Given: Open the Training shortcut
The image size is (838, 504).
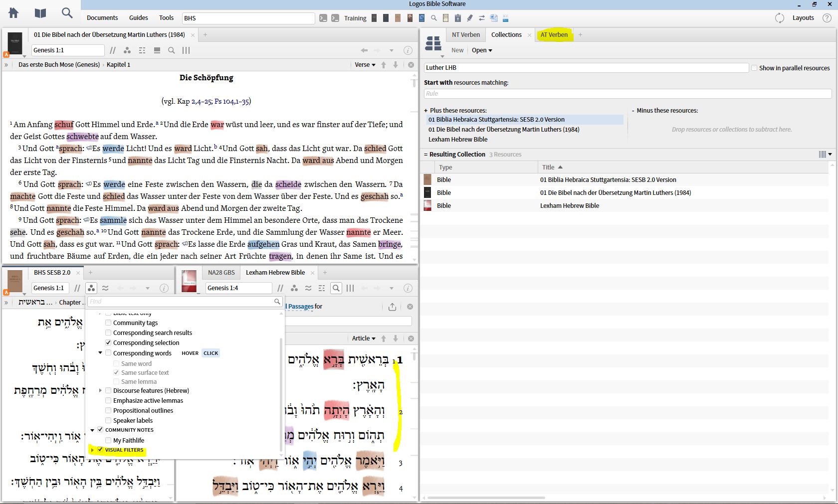Looking at the screenshot, I should (x=355, y=18).
